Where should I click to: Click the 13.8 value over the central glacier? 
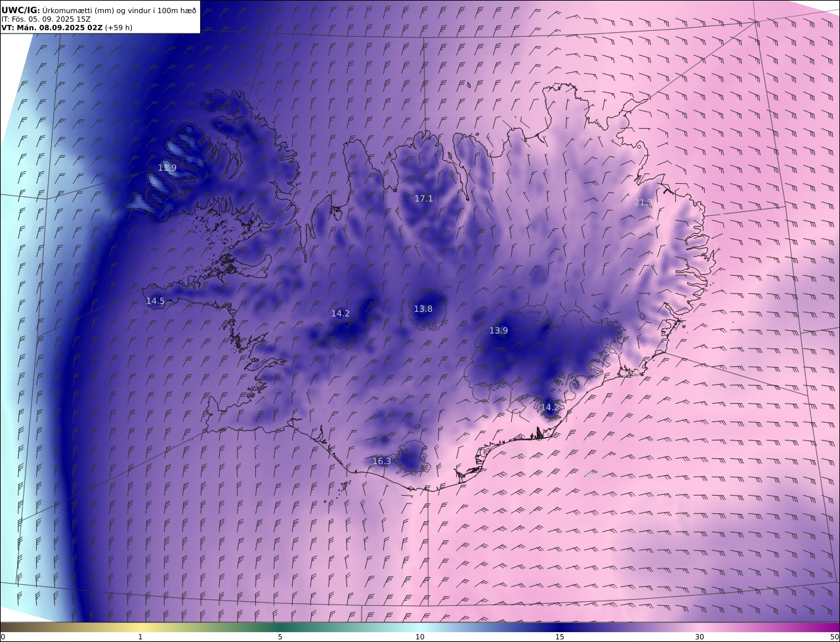click(x=423, y=309)
